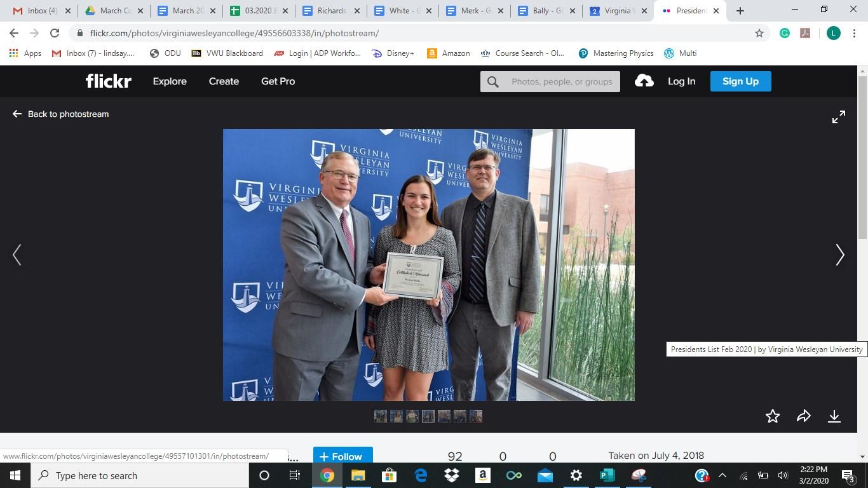Image resolution: width=868 pixels, height=488 pixels.
Task: Open the Login | ADP Workforce bookmark
Action: (x=317, y=53)
